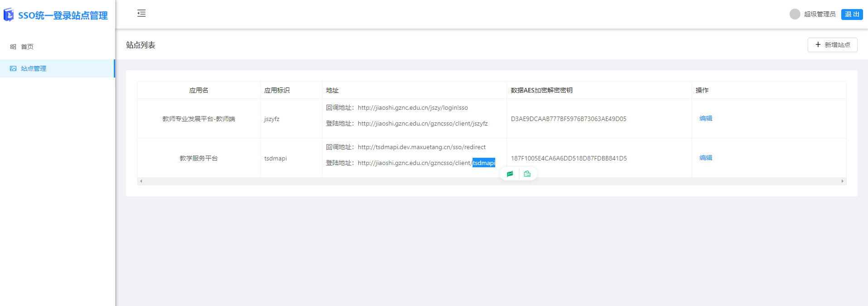Click login URL ending in client/jszyfz
The height and width of the screenshot is (306, 868).
[423, 124]
